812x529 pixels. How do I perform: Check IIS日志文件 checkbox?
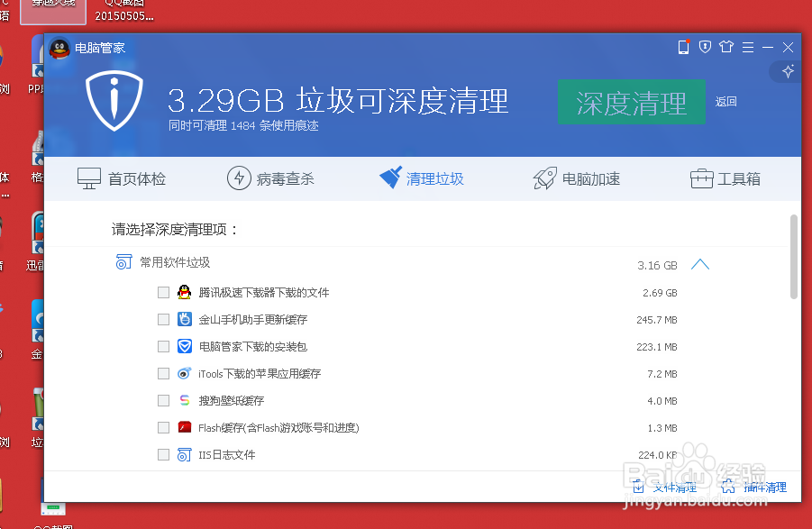[164, 454]
